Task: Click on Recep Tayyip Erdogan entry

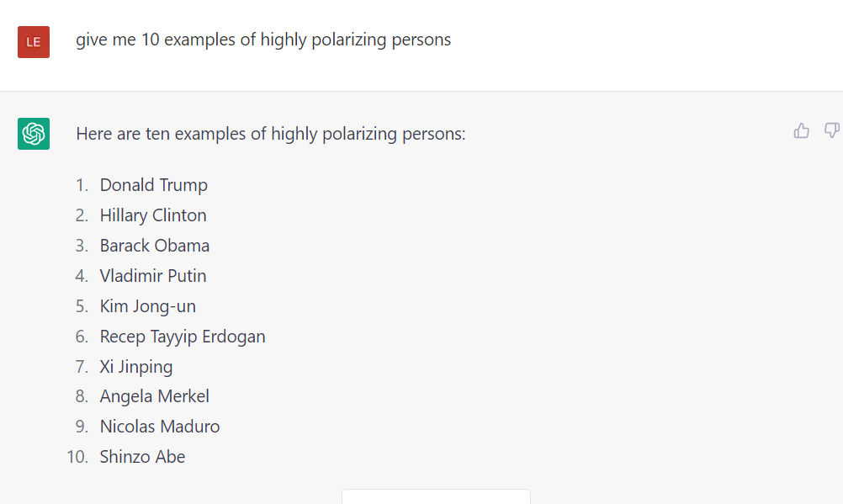Action: [183, 337]
